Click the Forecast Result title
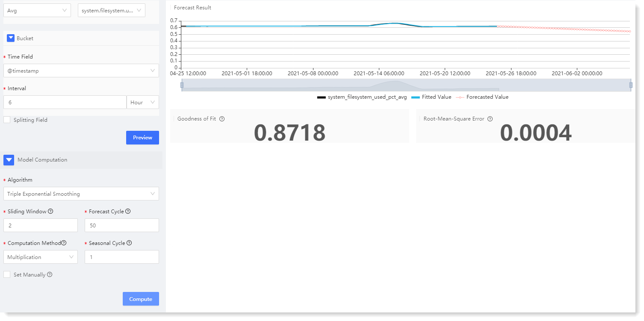 coord(192,8)
